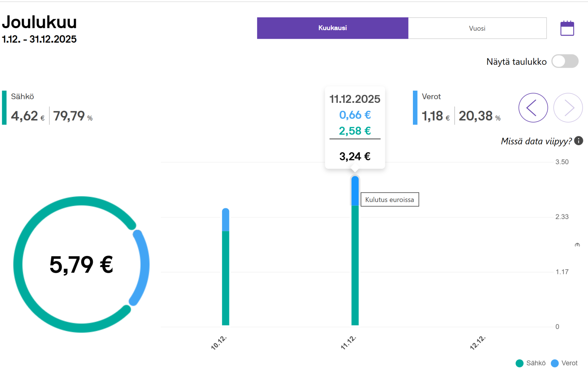
Task: Toggle Verot series in chart legend
Action: [564, 363]
